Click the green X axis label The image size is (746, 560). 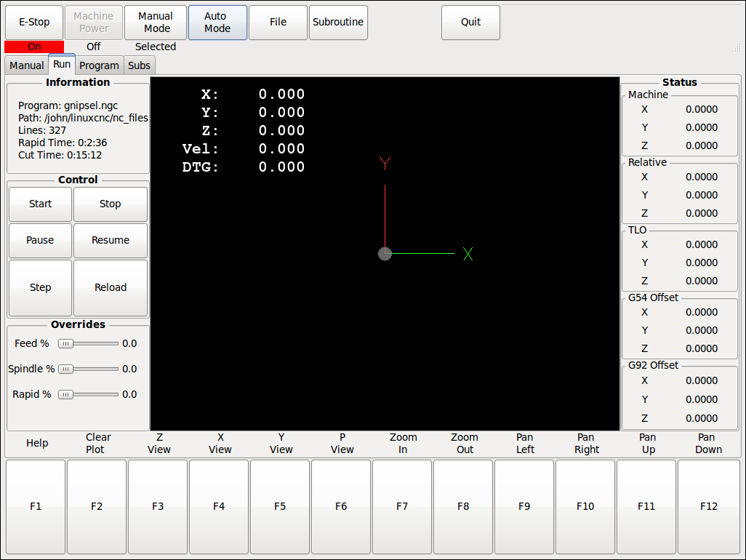pyautogui.click(x=468, y=254)
